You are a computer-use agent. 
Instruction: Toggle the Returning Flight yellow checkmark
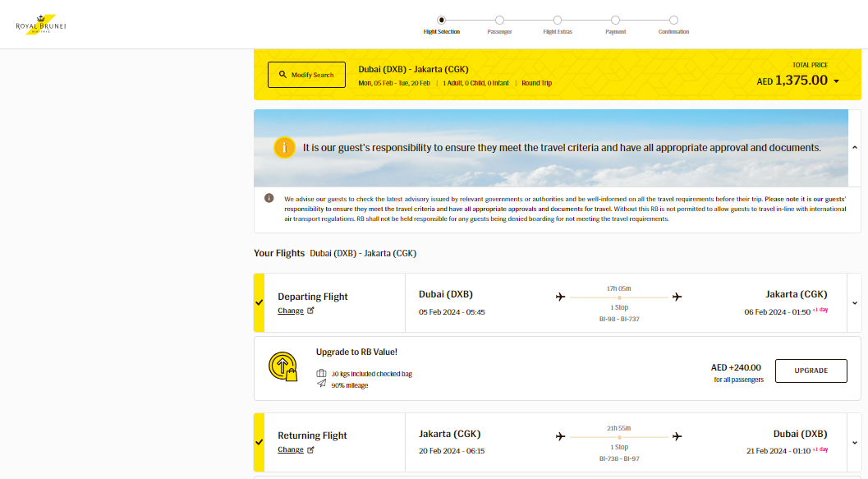pyautogui.click(x=259, y=443)
